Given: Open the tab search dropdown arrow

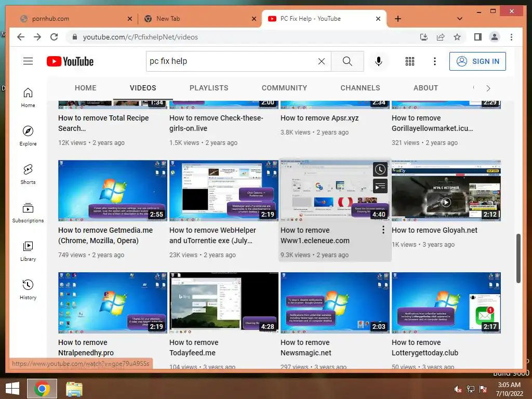Looking at the screenshot, I should click(x=459, y=19).
